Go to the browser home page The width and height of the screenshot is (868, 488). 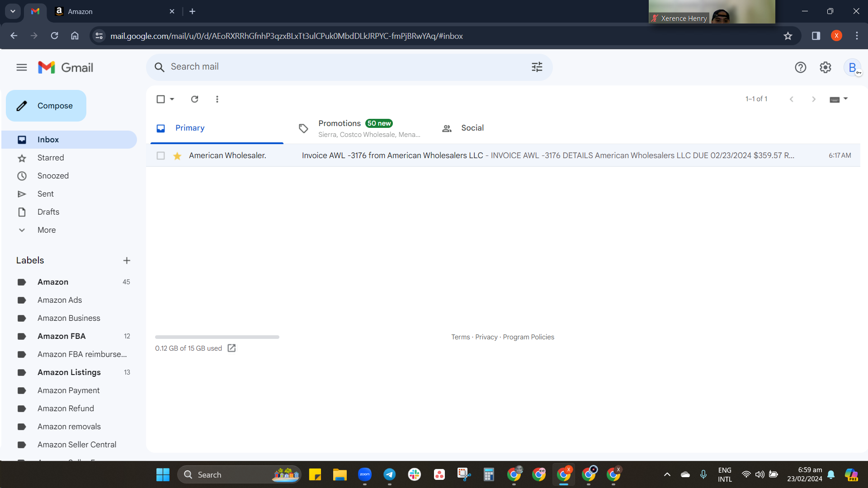pyautogui.click(x=75, y=36)
